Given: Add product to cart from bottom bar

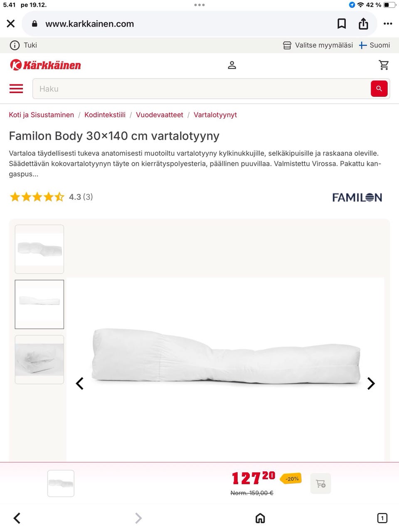Looking at the screenshot, I should pos(320,483).
